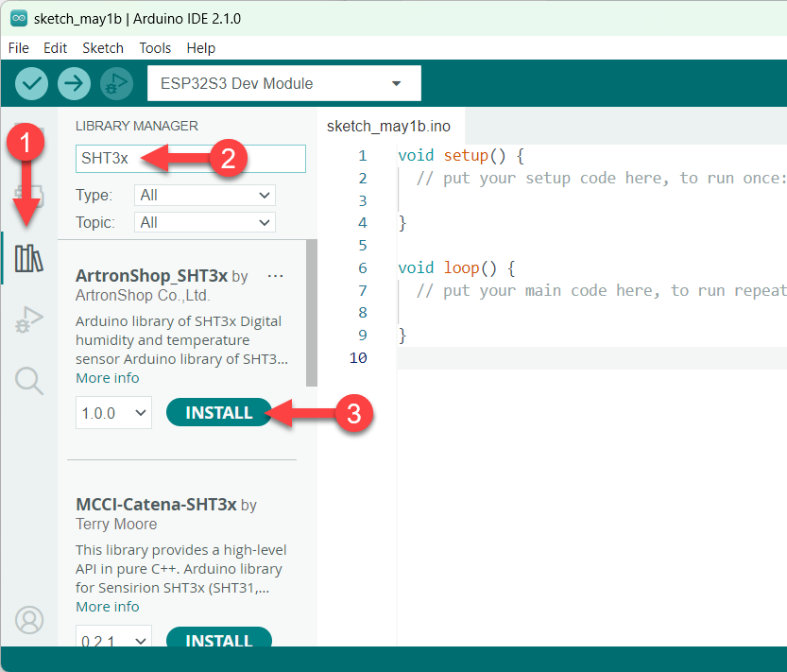The image size is (787, 672).
Task: Open the Help menu
Action: 200,48
